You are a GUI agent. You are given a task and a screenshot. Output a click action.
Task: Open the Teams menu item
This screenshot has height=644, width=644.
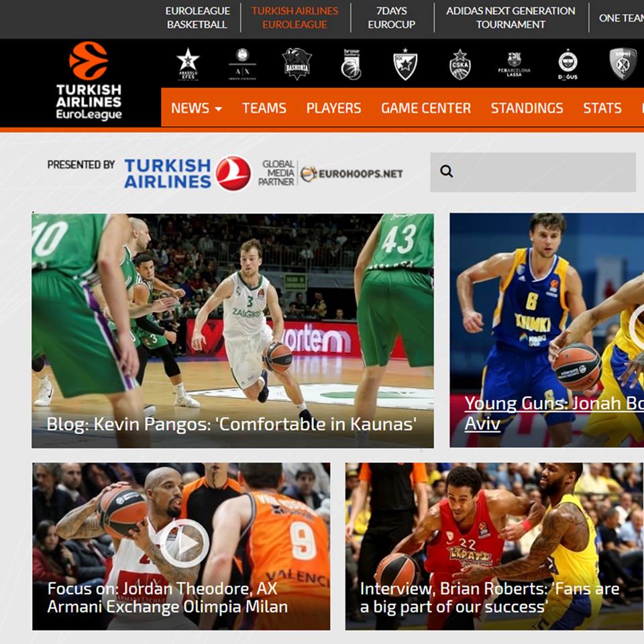pyautogui.click(x=264, y=108)
